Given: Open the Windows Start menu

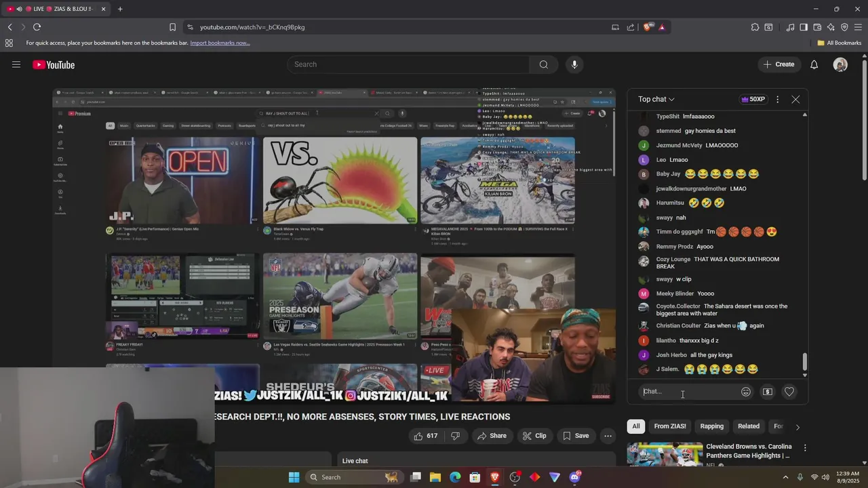Looking at the screenshot, I should pos(294,477).
